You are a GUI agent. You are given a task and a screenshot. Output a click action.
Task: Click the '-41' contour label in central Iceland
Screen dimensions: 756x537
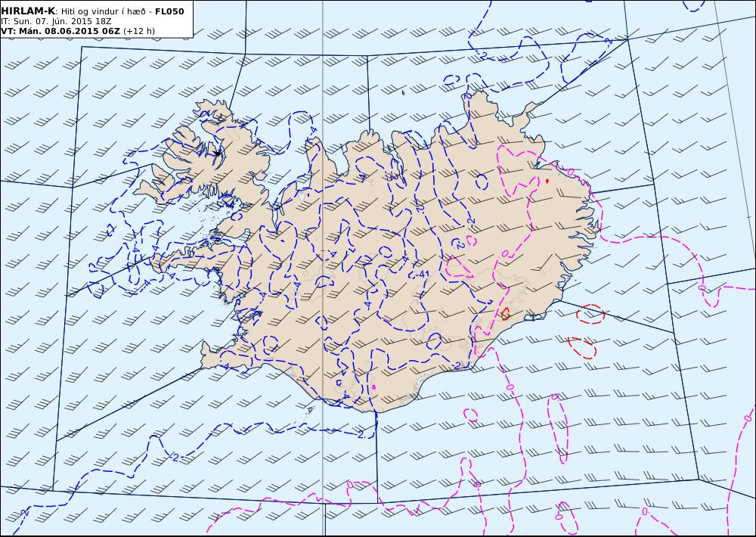[x=421, y=274]
